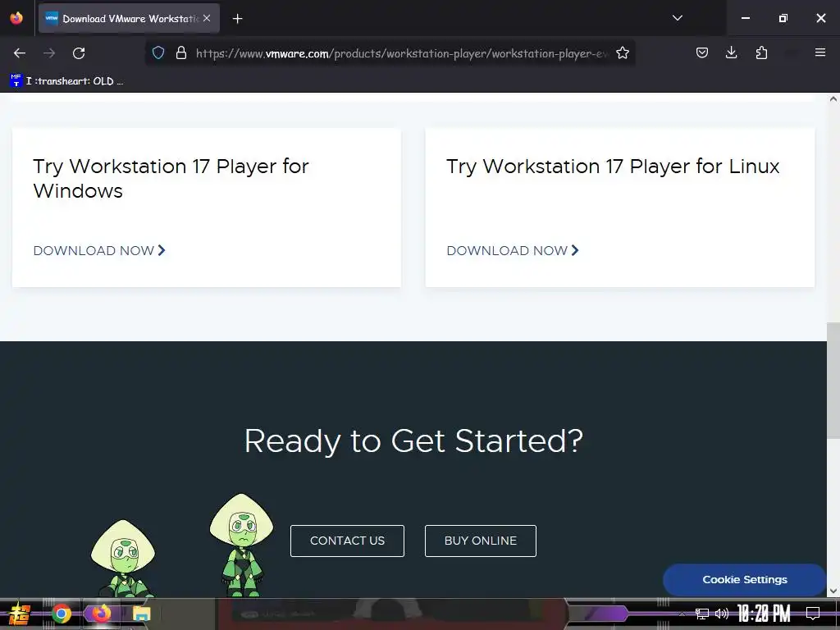Screen dimensions: 840x630
Task: Bookmark this page with the star
Action: point(622,53)
